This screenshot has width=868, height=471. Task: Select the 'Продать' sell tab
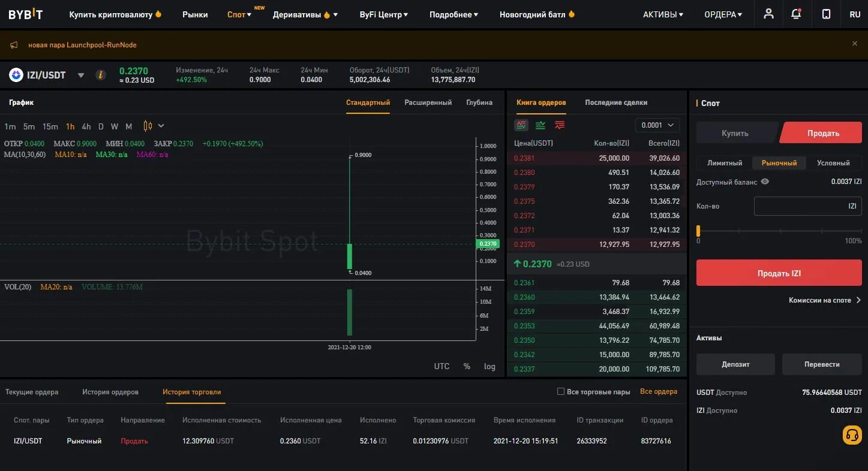(x=822, y=133)
